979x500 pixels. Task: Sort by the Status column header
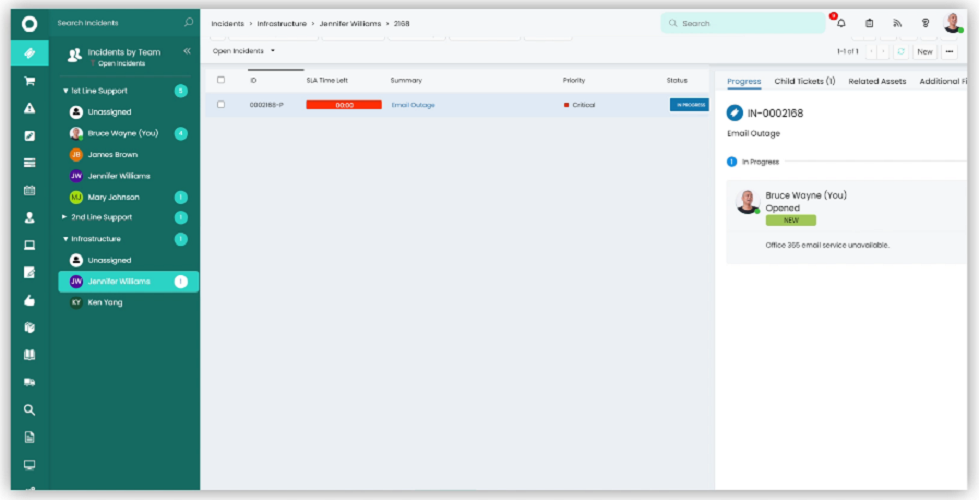point(677,81)
